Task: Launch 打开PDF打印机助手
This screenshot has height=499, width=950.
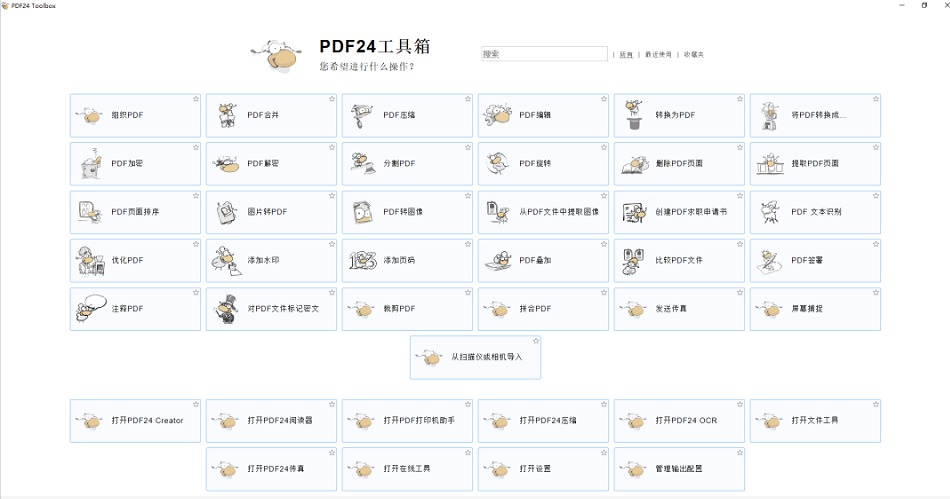Action: tap(407, 420)
